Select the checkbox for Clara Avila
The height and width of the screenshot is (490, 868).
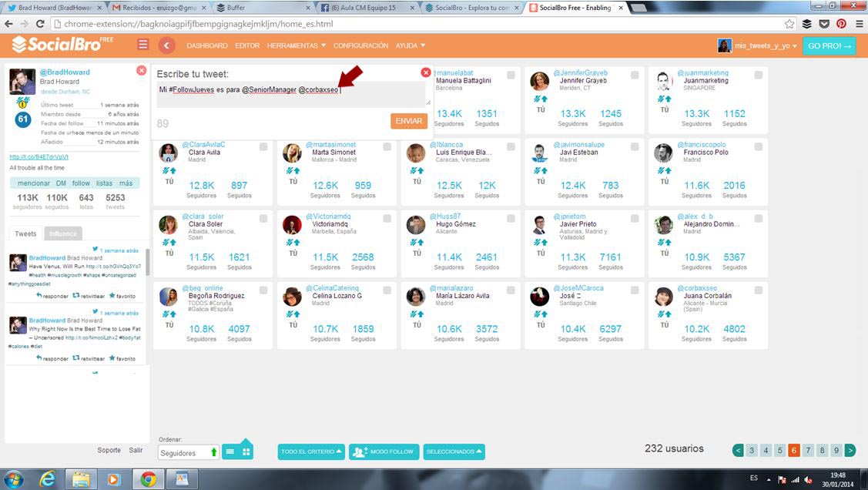[x=263, y=146]
